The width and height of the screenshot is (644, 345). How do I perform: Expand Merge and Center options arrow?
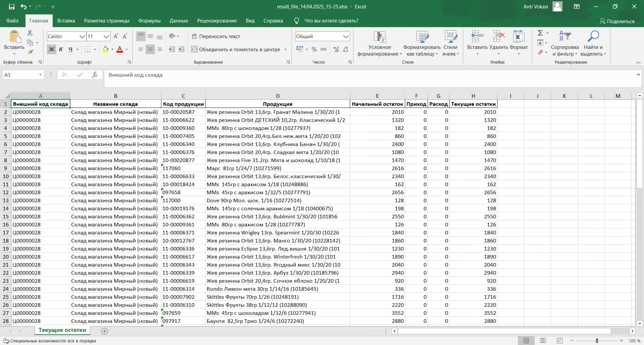click(x=285, y=49)
